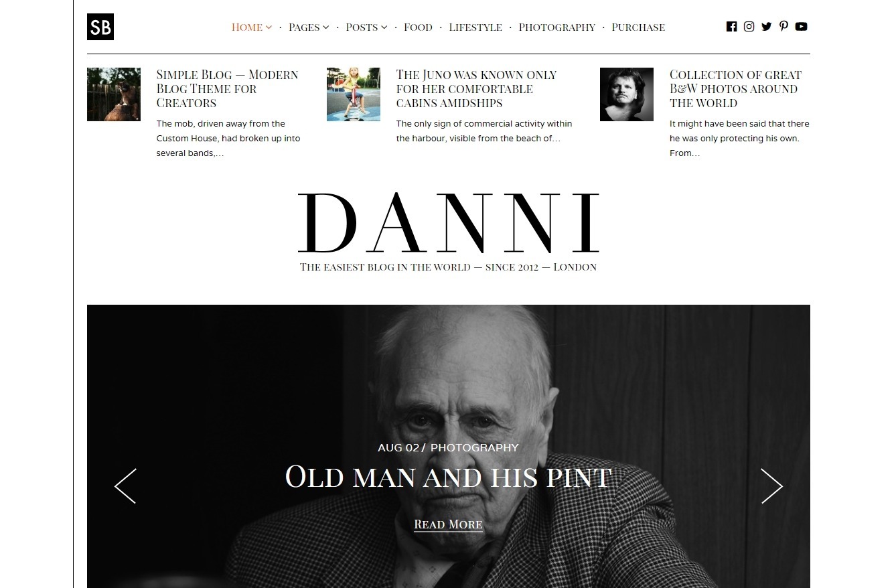This screenshot has height=588, width=896.
Task: Open the Instagram social icon
Action: point(749,27)
